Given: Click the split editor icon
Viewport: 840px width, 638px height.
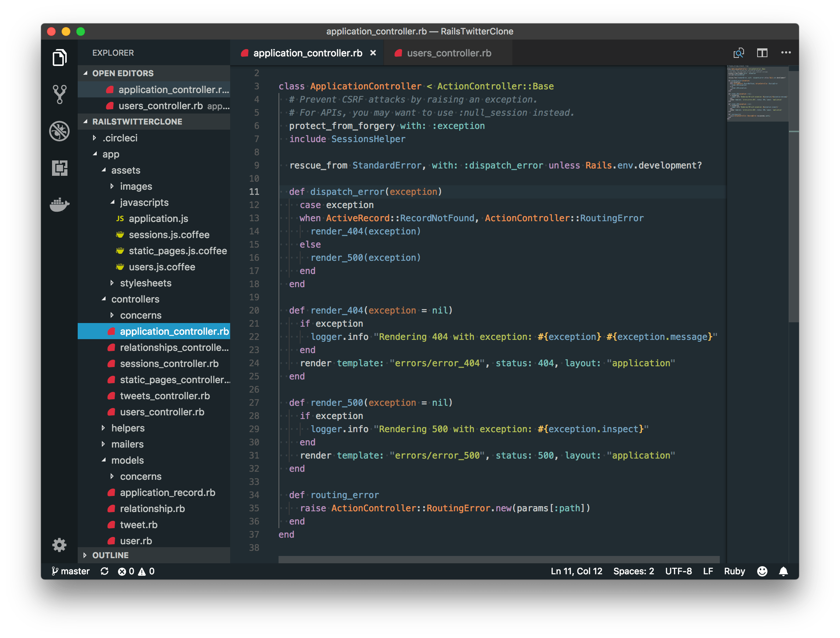Looking at the screenshot, I should coord(762,53).
